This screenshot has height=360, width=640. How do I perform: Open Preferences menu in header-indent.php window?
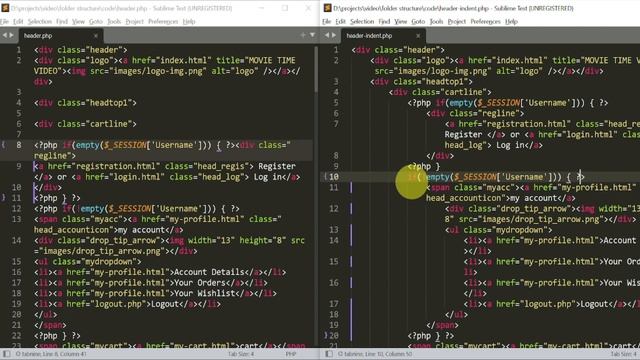[x=486, y=22]
